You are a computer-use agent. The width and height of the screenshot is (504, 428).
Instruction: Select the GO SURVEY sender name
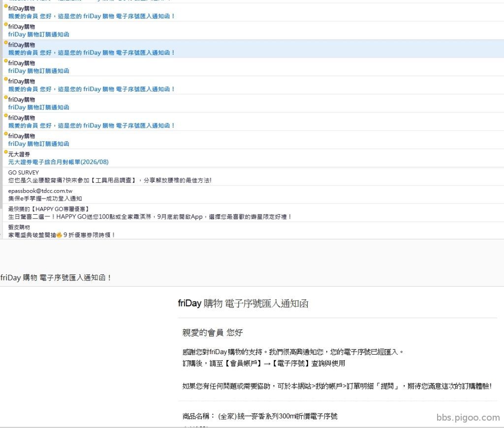(24, 173)
